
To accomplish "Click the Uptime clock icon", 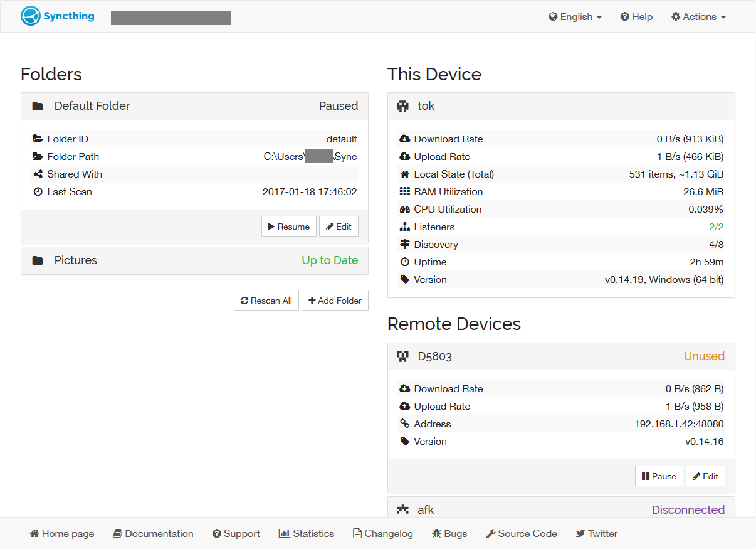I will [405, 262].
